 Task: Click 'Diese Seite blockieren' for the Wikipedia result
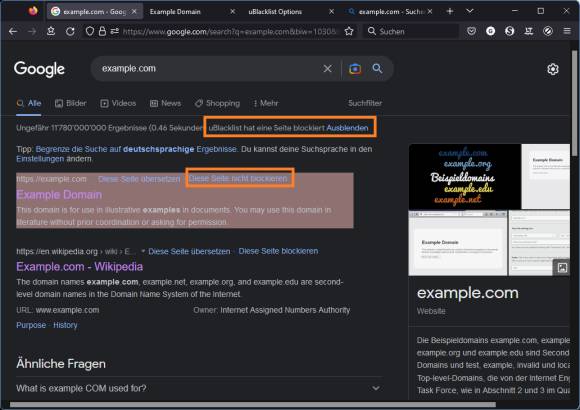point(278,251)
